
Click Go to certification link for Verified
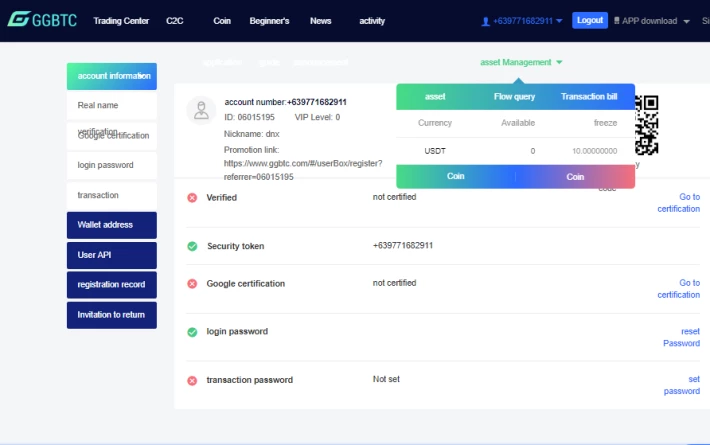point(678,203)
